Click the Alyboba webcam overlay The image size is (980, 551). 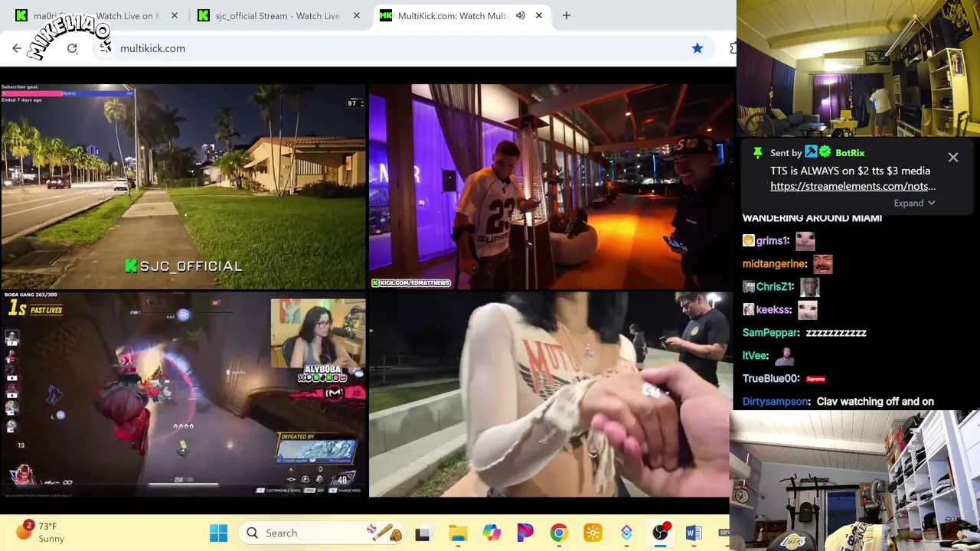318,334
